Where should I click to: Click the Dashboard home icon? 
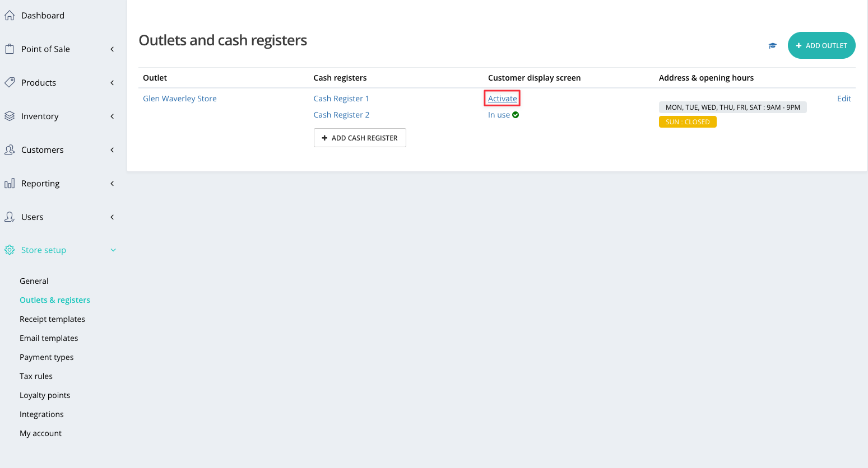[x=10, y=16]
